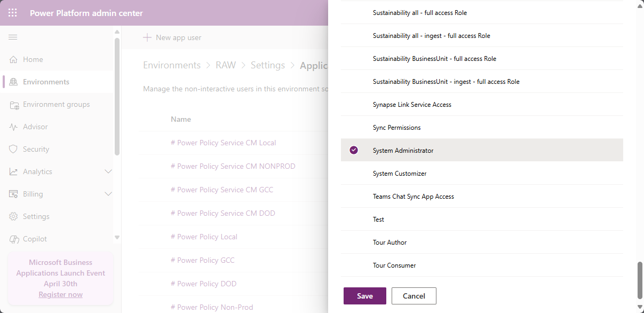
Task: Select Sustainability all - ingest - full access Role
Action: (x=482, y=35)
